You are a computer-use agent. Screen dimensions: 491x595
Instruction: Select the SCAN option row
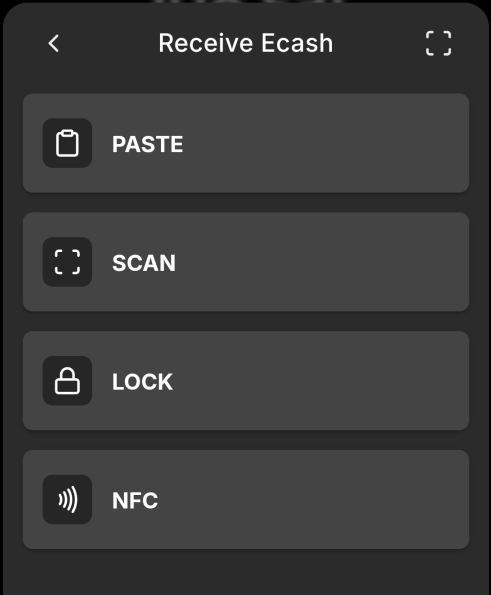246,262
